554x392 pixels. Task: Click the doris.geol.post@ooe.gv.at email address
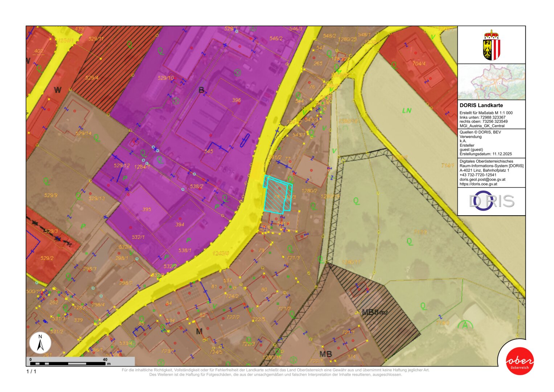click(x=482, y=179)
